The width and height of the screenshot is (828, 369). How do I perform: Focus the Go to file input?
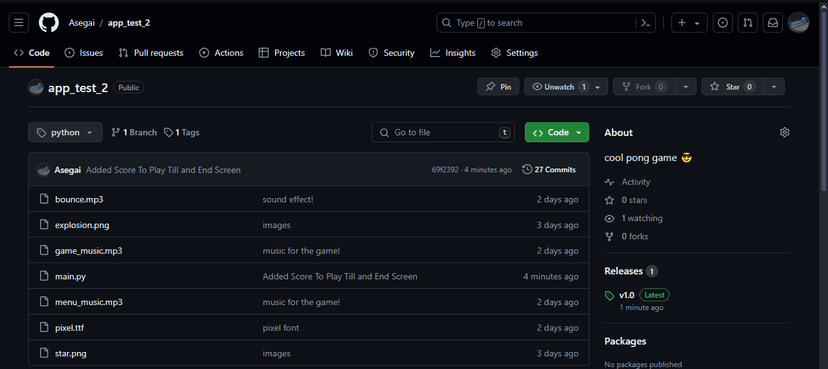tap(443, 133)
